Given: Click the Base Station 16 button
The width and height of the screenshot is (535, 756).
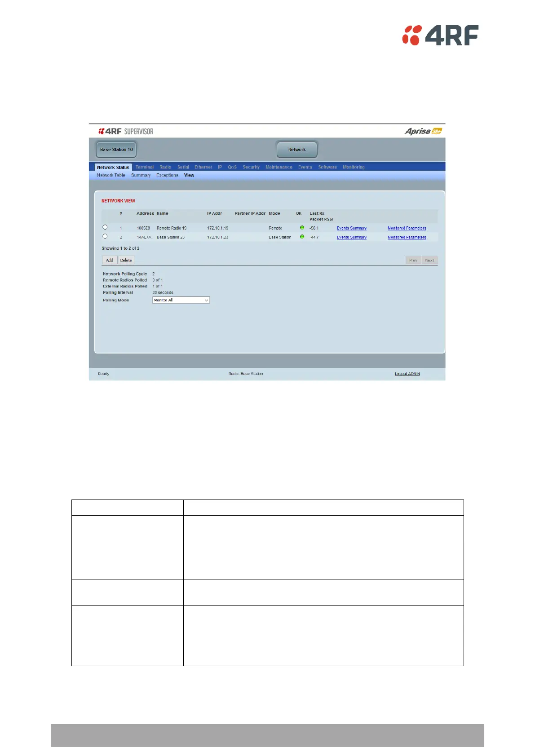Looking at the screenshot, I should coord(116,150).
